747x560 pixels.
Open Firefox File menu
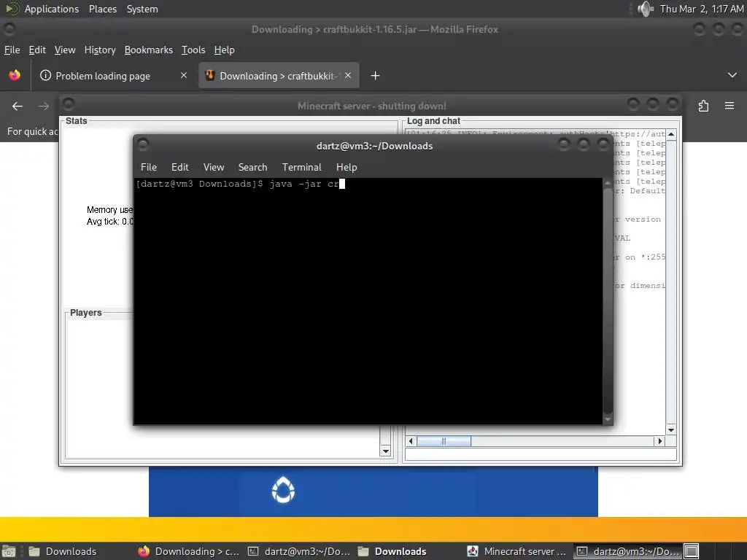(12, 50)
